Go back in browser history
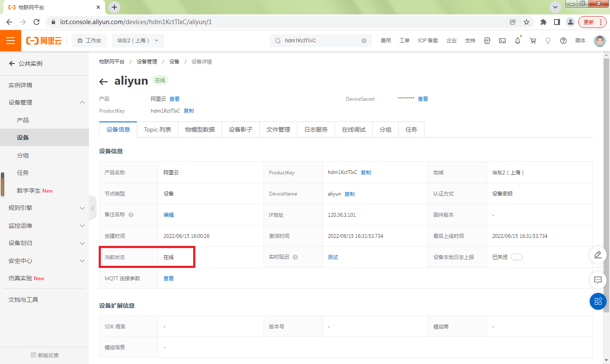This screenshot has width=610, height=364. tap(9, 22)
